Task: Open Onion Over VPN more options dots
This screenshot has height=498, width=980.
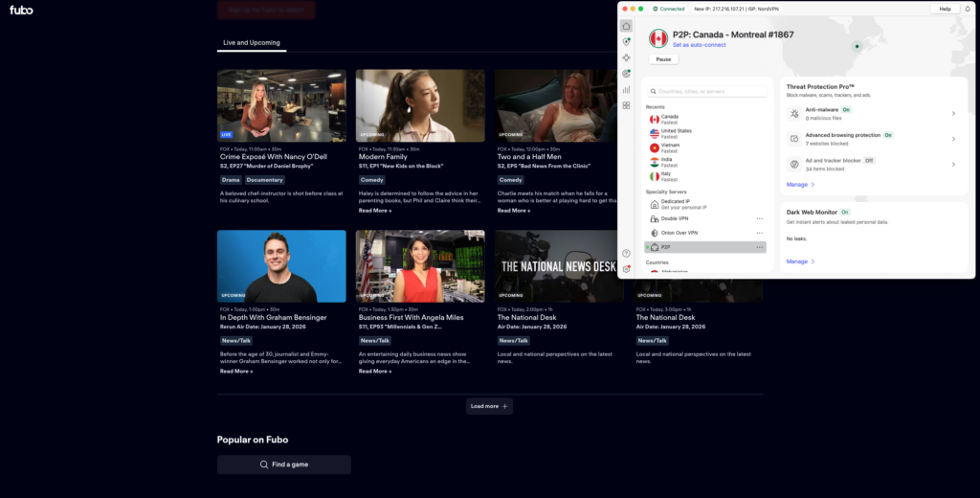Action: [x=759, y=233]
